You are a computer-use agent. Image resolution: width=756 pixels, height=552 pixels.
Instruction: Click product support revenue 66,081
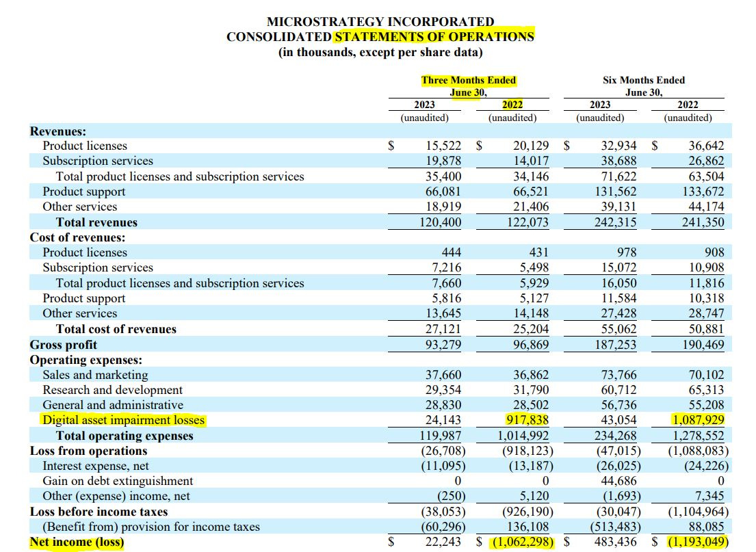pyautogui.click(x=443, y=192)
